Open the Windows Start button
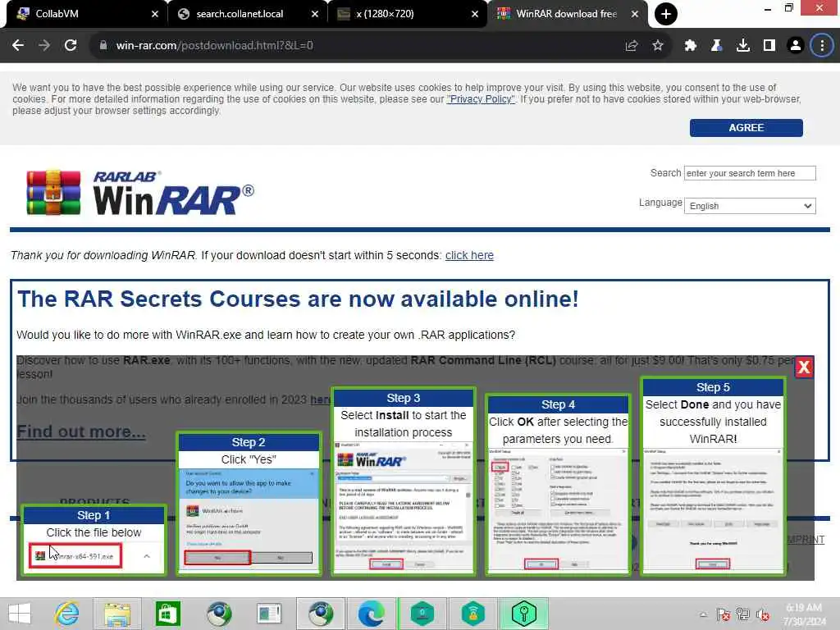The image size is (840, 630). [x=20, y=614]
